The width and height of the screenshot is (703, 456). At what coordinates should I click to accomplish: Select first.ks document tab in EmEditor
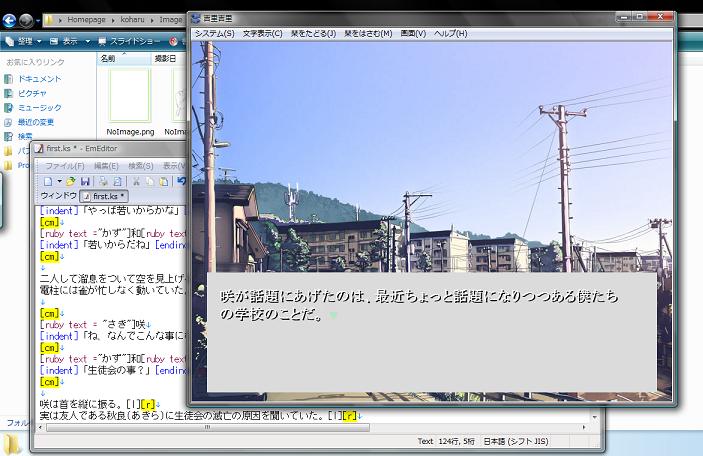pyautogui.click(x=104, y=196)
